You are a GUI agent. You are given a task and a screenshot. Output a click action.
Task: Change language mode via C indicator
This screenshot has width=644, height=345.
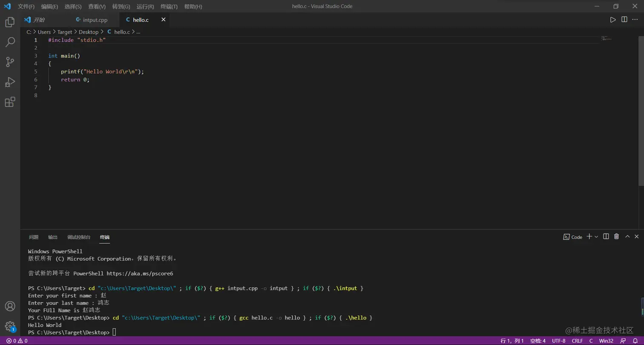tap(591, 341)
